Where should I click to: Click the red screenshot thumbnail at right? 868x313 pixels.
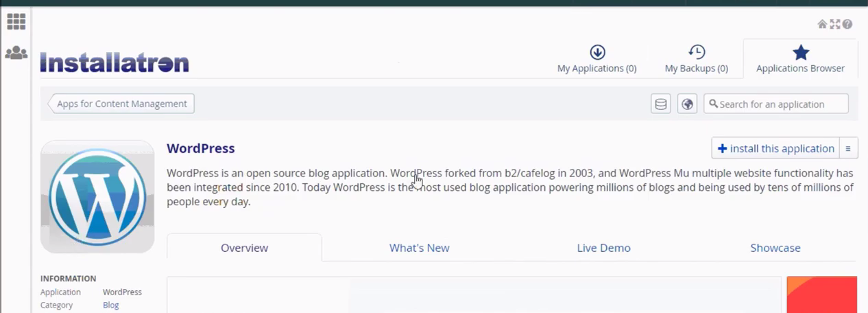(x=821, y=294)
